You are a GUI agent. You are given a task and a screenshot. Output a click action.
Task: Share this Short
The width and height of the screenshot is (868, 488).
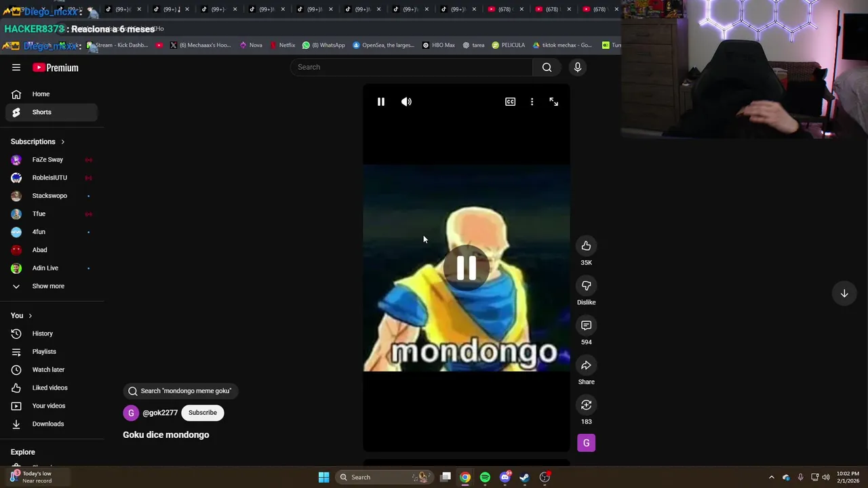tap(586, 365)
